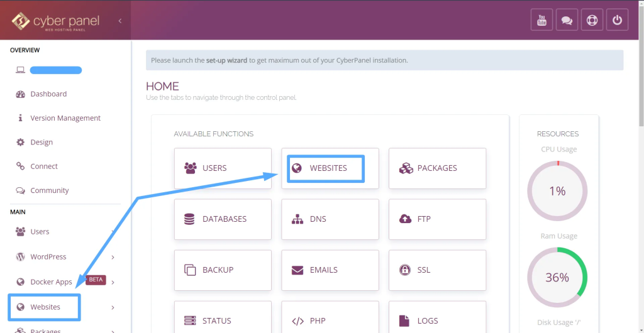Click the Cyber Panel logo
The image size is (644, 333).
point(55,21)
